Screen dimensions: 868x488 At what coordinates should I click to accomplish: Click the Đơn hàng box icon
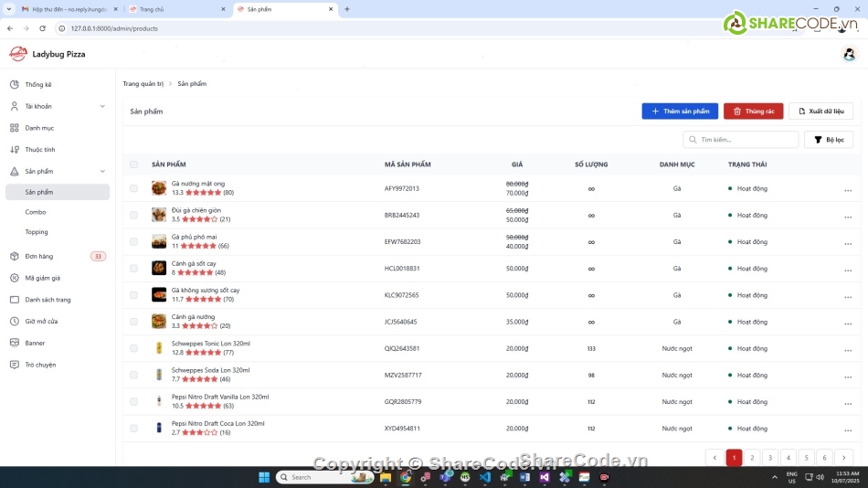[x=15, y=256]
